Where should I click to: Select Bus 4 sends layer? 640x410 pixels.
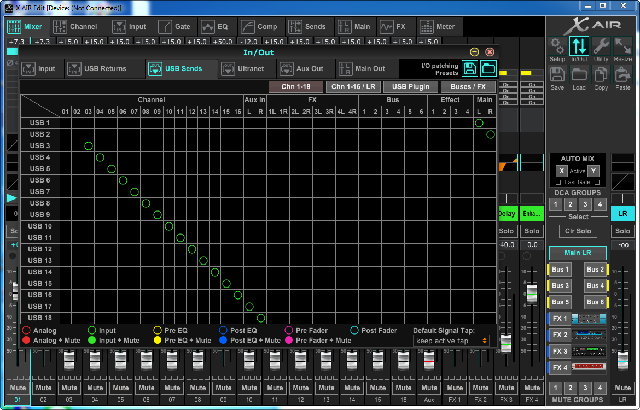tap(595, 286)
